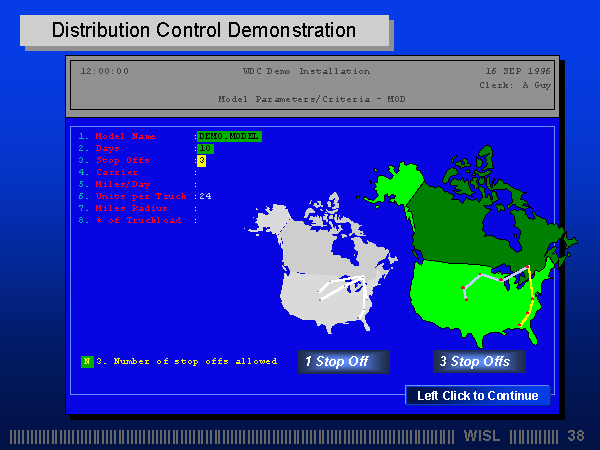Click the DEMO.MODEL model name field
This screenshot has height=450, width=600.
point(229,137)
